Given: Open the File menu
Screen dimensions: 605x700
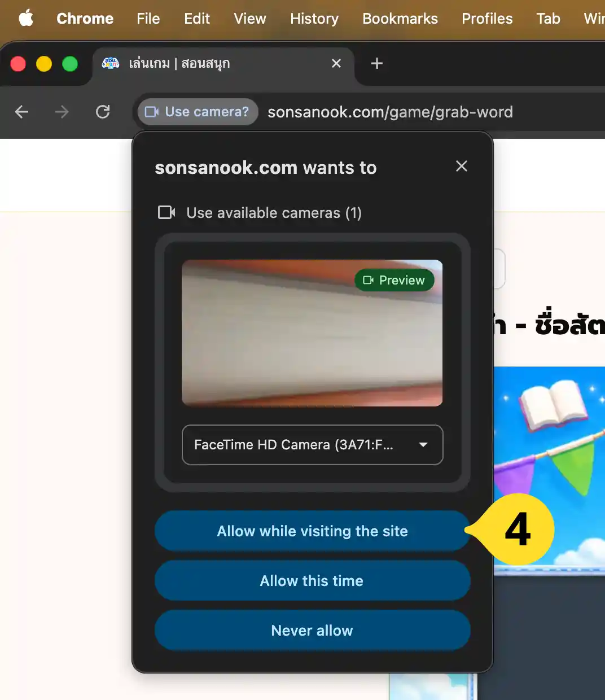Looking at the screenshot, I should point(148,19).
